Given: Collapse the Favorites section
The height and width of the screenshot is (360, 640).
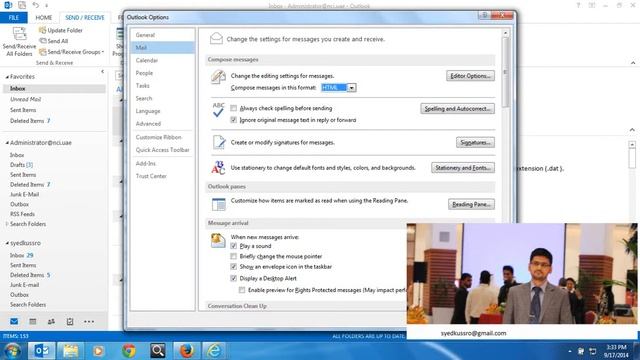Looking at the screenshot, I should [7, 77].
